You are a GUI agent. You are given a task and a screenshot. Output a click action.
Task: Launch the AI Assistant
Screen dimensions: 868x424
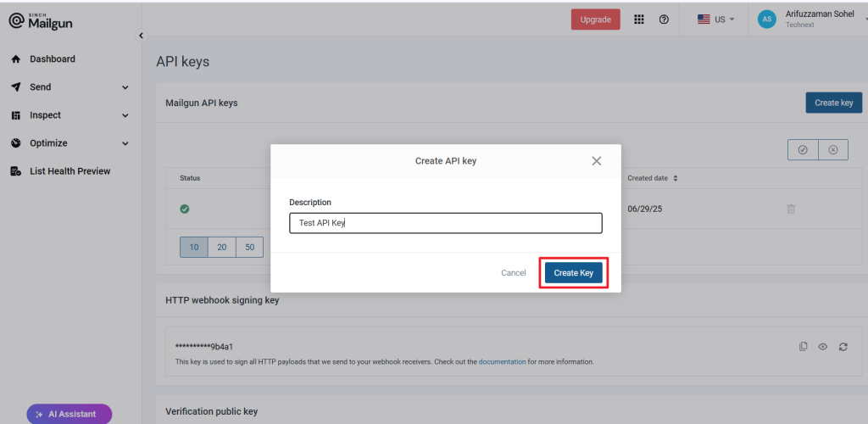tap(70, 414)
